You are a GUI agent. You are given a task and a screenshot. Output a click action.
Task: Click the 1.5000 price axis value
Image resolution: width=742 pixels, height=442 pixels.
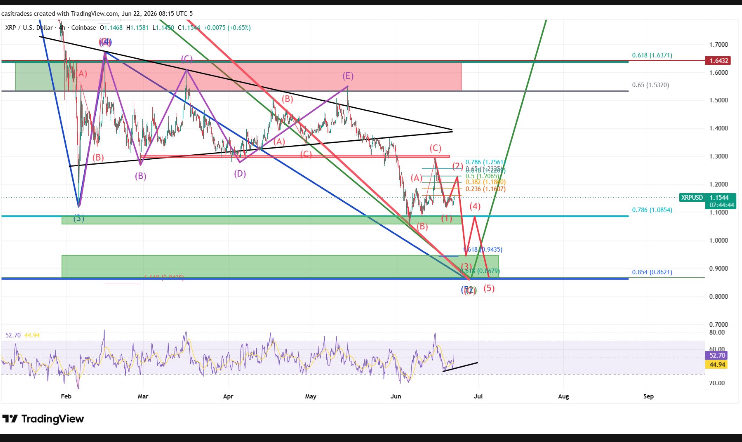point(718,100)
